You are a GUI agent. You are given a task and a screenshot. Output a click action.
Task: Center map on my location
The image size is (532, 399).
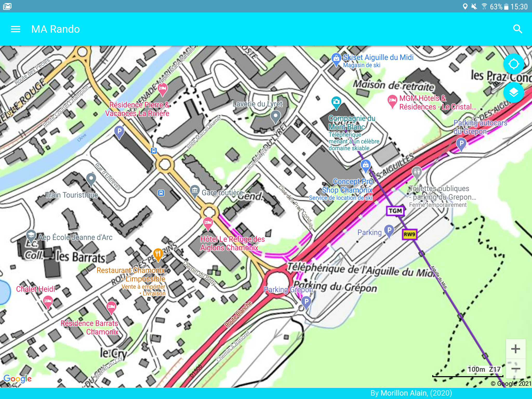(x=514, y=64)
